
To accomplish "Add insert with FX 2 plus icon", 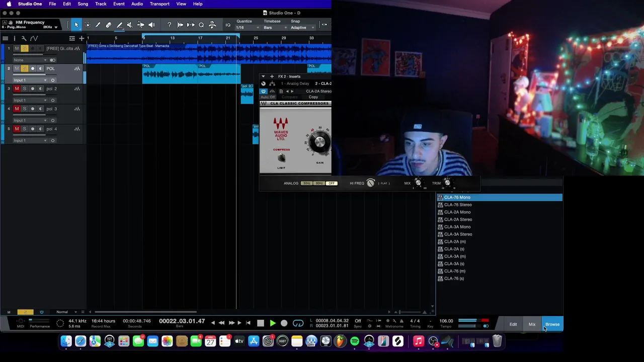I will point(272,76).
